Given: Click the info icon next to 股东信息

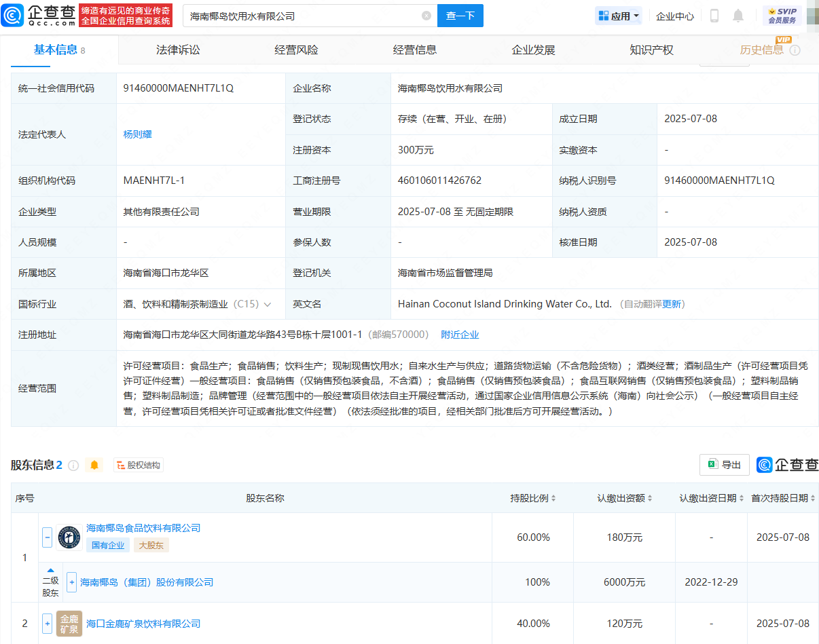Looking at the screenshot, I should click(x=73, y=466).
